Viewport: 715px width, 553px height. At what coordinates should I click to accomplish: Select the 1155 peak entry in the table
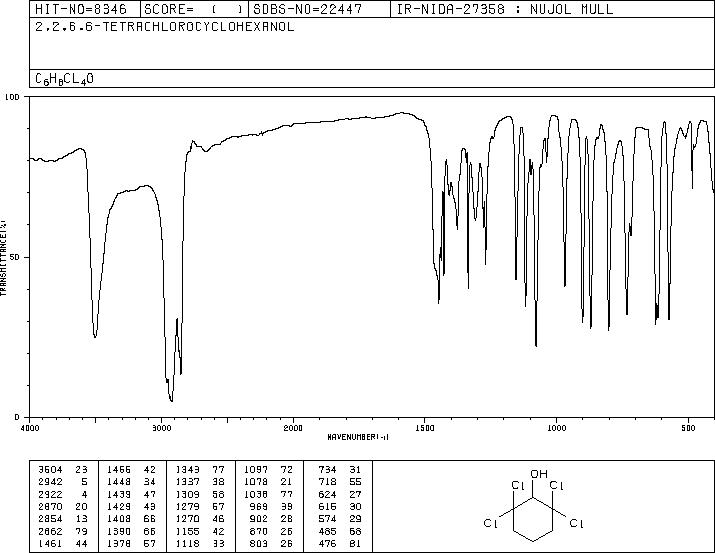200,531
